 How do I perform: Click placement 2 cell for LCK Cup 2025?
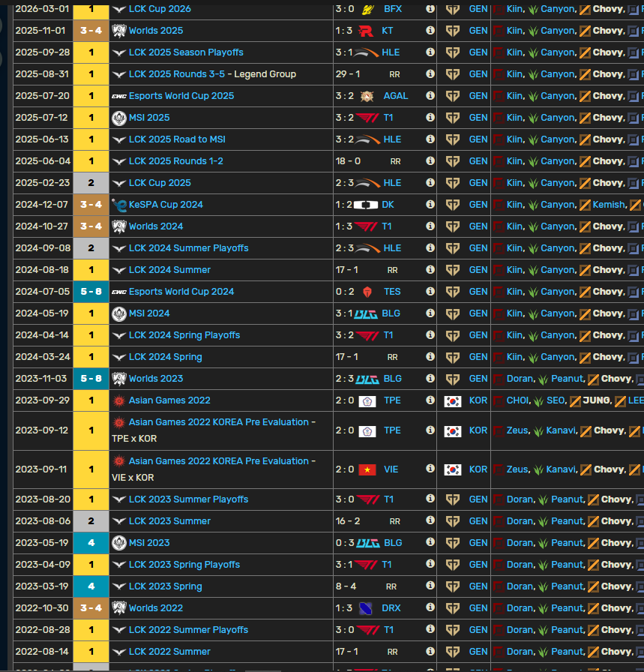click(x=91, y=183)
